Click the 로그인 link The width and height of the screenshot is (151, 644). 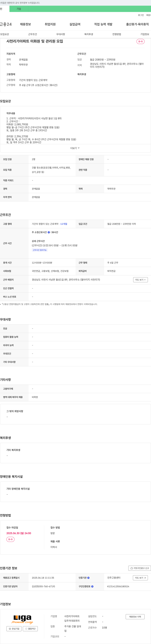pos(141,15)
